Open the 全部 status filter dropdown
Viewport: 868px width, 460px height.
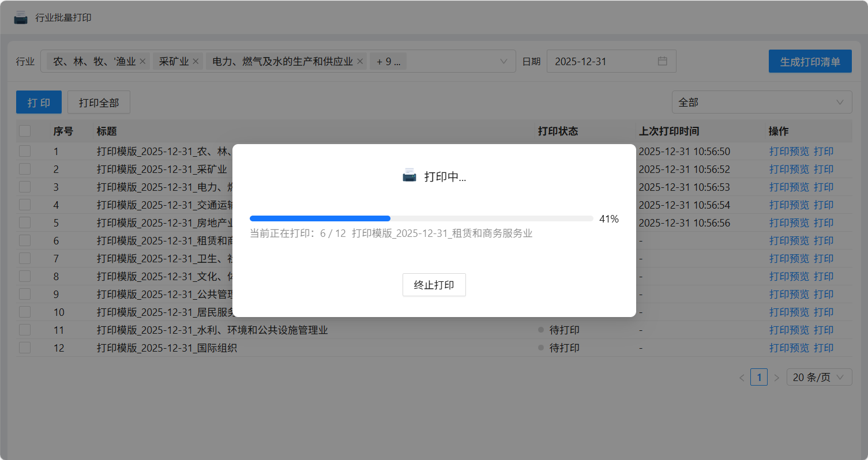coord(761,102)
